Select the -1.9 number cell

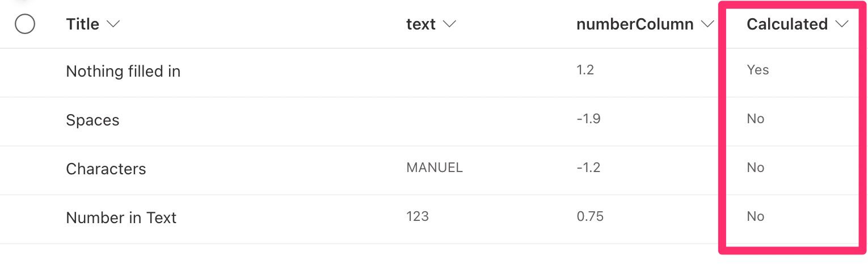pos(588,119)
